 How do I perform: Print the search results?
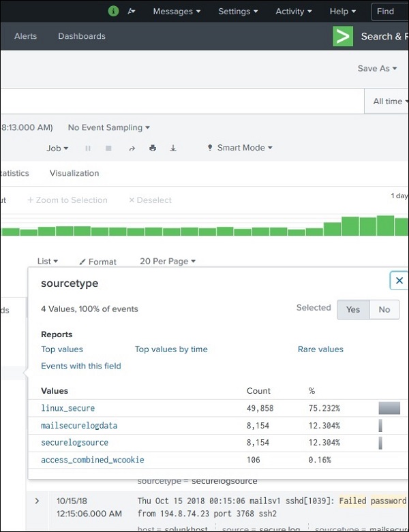tap(153, 148)
